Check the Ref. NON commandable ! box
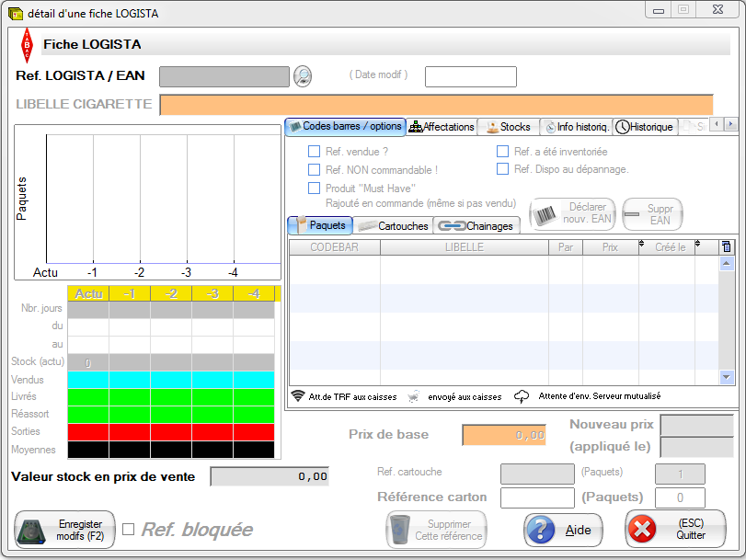 [315, 170]
